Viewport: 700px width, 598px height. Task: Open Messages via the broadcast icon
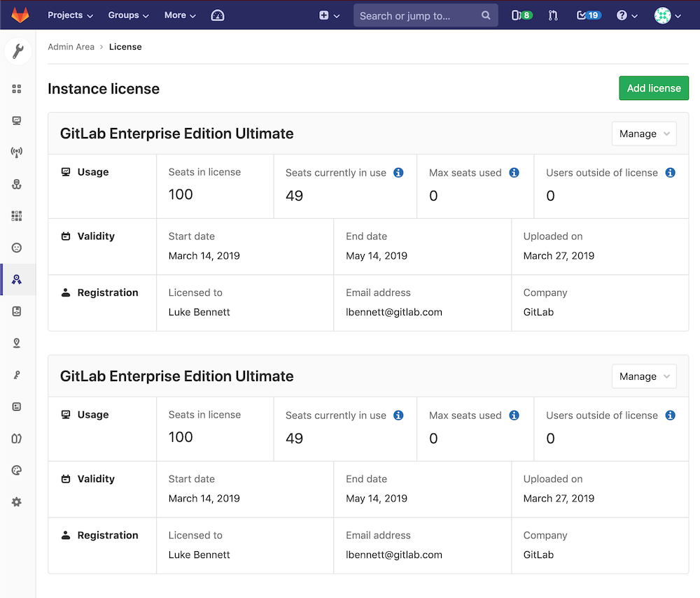pos(17,152)
